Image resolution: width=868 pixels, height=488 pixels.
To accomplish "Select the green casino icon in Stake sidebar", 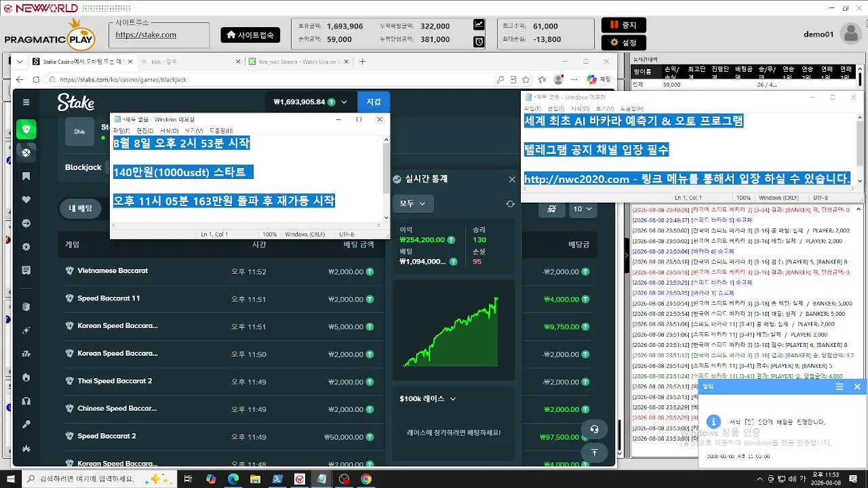I will coord(26,129).
